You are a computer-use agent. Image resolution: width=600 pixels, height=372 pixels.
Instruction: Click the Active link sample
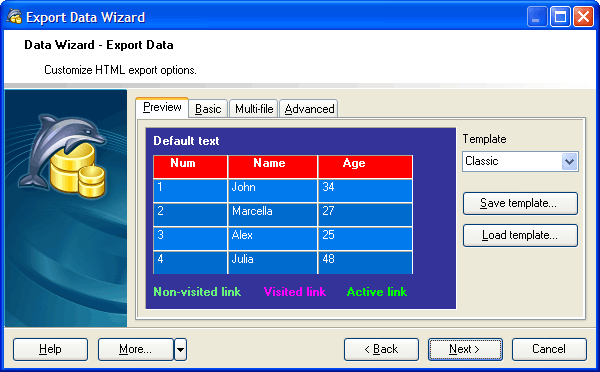click(377, 292)
